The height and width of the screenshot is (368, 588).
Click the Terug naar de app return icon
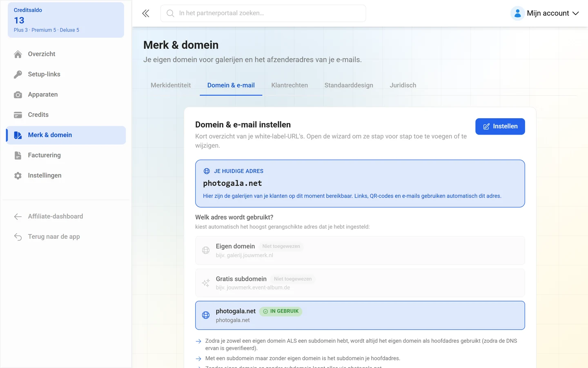[x=18, y=237]
